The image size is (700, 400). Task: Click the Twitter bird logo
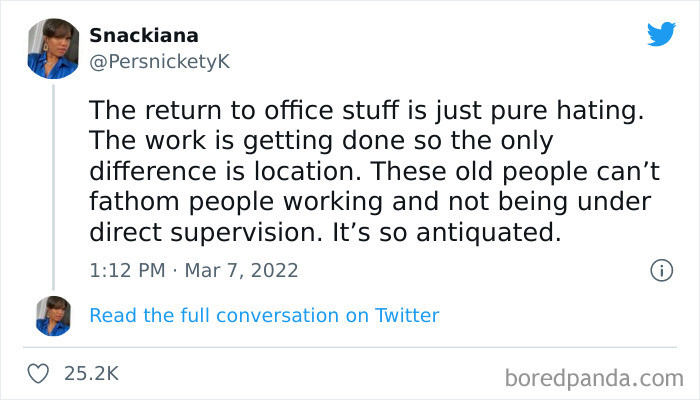click(661, 33)
